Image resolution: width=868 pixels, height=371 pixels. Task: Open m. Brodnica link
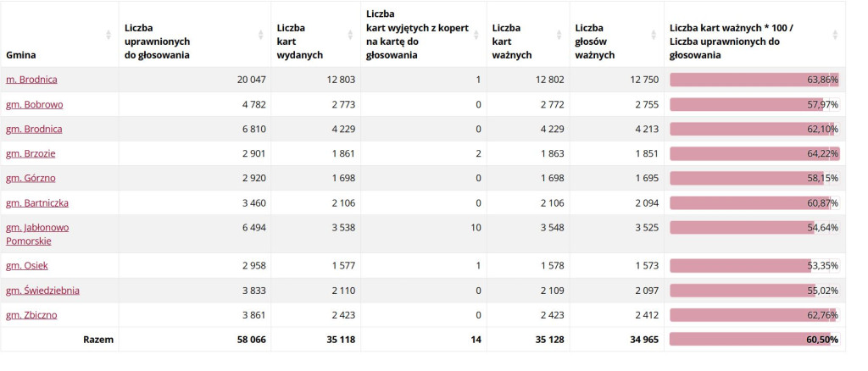(31, 80)
